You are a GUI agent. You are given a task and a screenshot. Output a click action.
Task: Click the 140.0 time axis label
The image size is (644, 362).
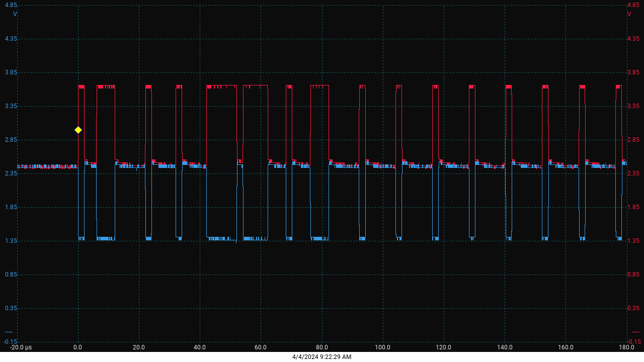pyautogui.click(x=505, y=347)
